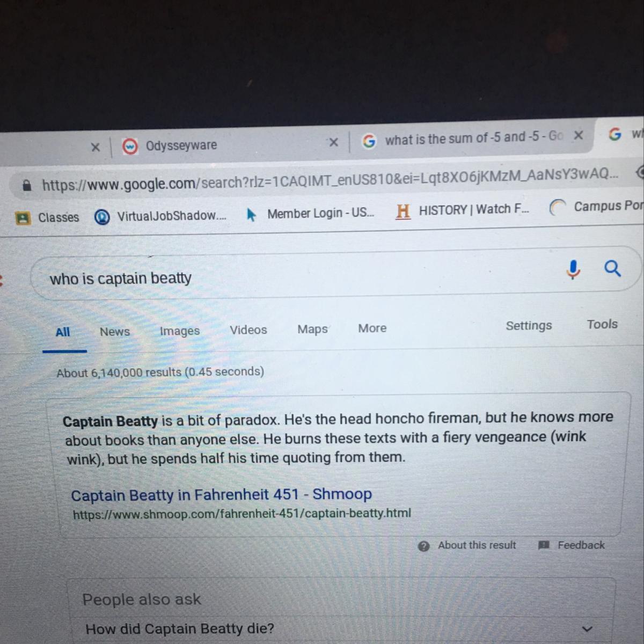Click the padlock icon in address bar
The height and width of the screenshot is (644, 644).
coord(26,186)
